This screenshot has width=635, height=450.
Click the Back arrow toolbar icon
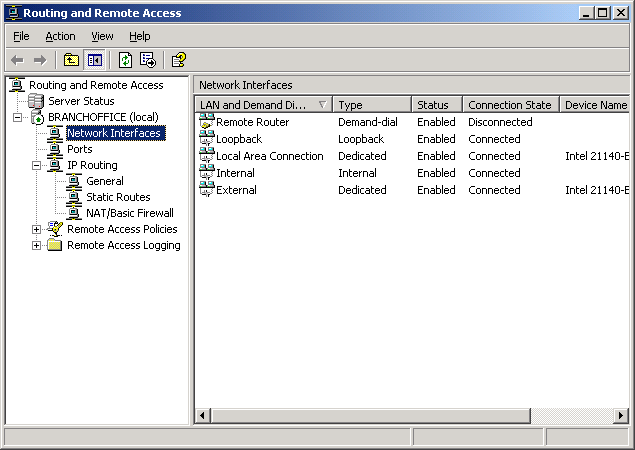pyautogui.click(x=17, y=60)
